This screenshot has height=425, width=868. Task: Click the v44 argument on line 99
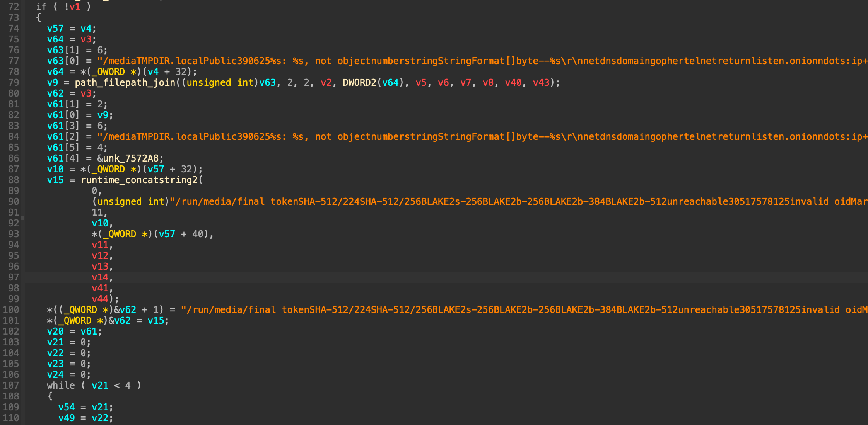(100, 299)
